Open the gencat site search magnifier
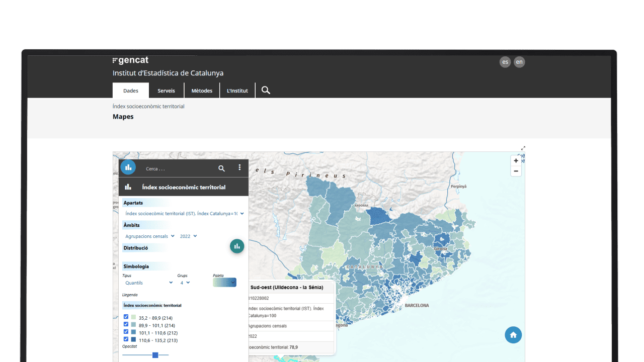This screenshot has height=362, width=644. pos(266,90)
